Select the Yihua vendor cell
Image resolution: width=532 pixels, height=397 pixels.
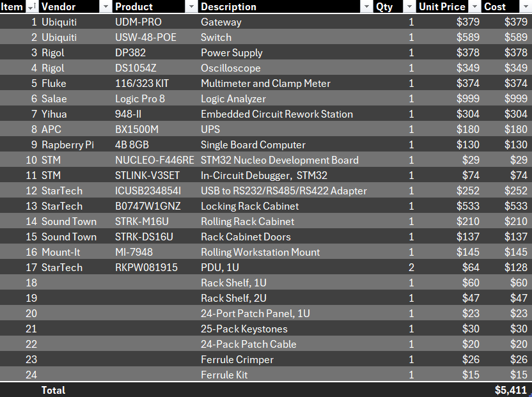[76, 114]
